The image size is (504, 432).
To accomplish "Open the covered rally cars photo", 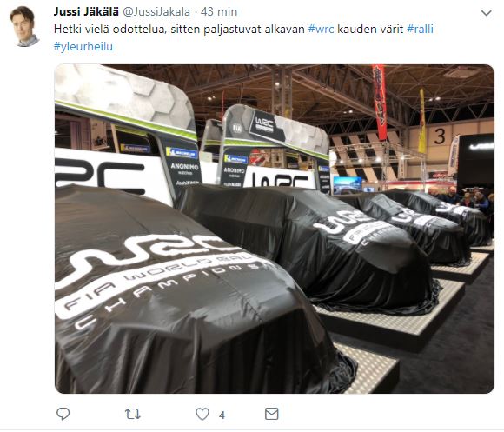I will click(275, 229).
